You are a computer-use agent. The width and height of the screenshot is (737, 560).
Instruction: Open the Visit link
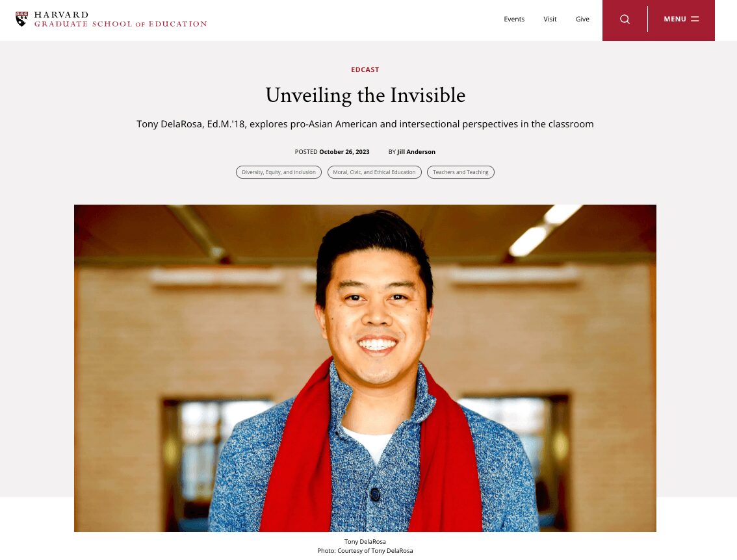coord(550,19)
